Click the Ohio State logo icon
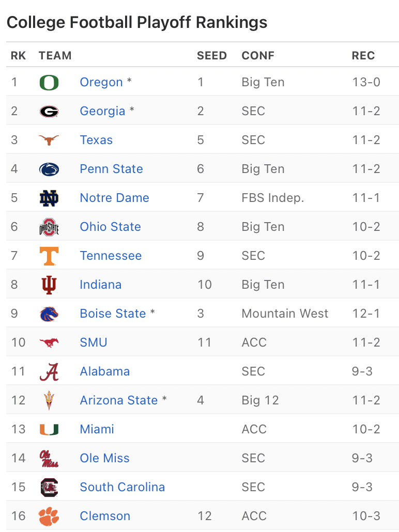 [49, 227]
